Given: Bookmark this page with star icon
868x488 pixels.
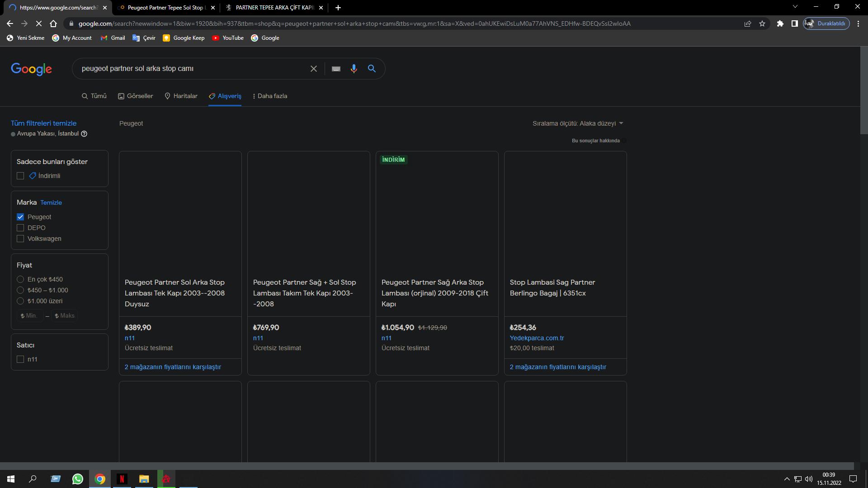Looking at the screenshot, I should 762,23.
